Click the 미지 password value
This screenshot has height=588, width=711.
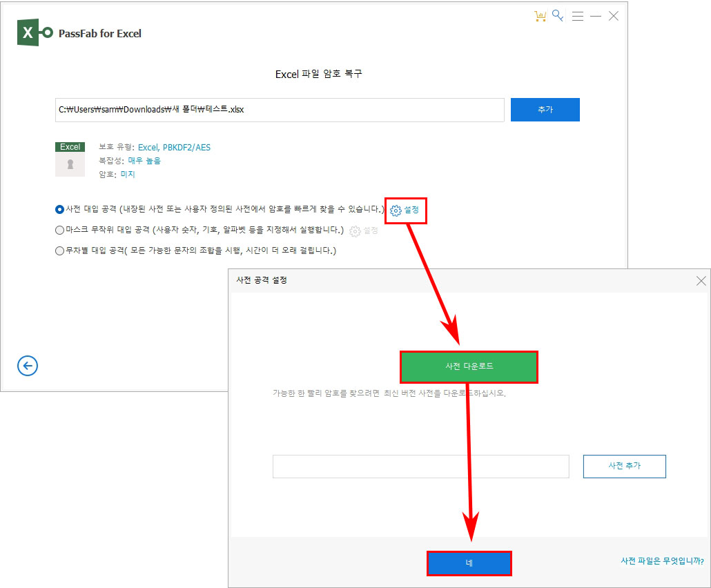point(127,174)
